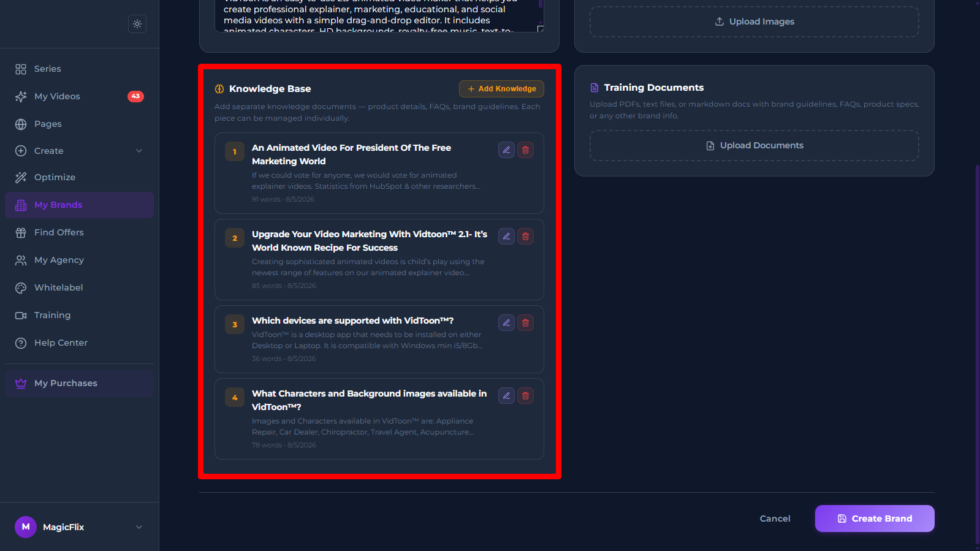The width and height of the screenshot is (980, 551).
Task: Click the My Agency people icon
Action: coord(21,260)
